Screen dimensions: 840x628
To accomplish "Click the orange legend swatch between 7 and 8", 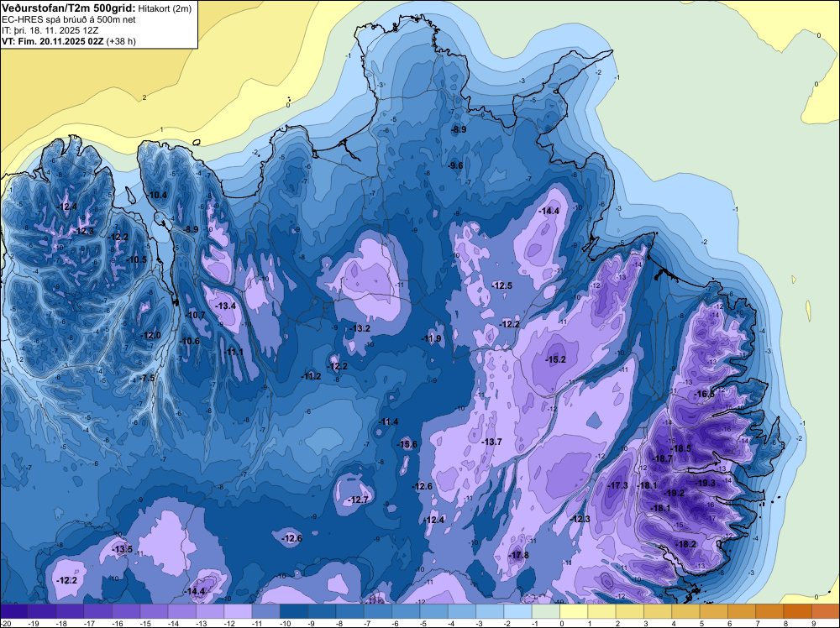I will click(769, 611).
